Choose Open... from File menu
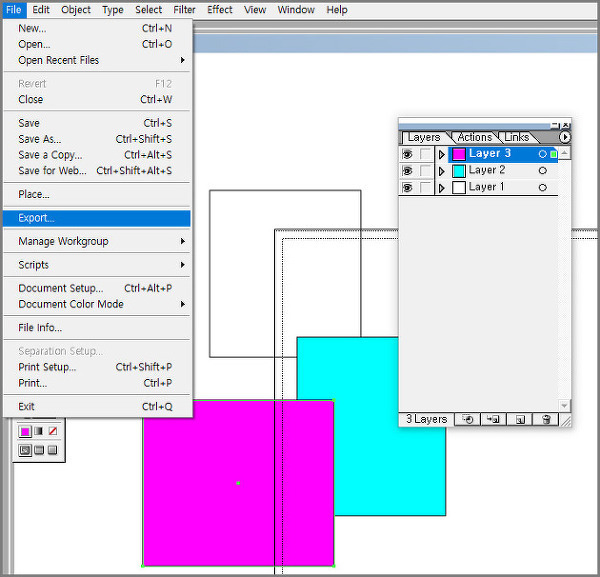Image resolution: width=600 pixels, height=577 pixels. tap(96, 44)
